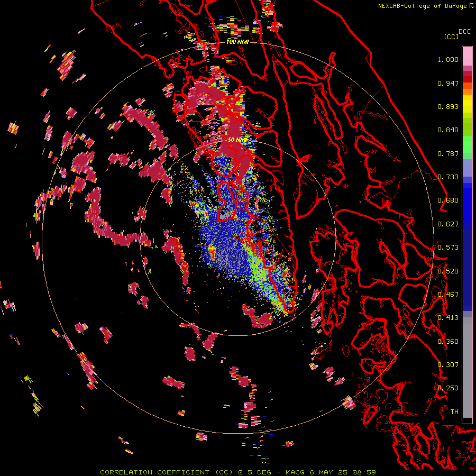Click the 0.307 colorbar label
Viewport: 476px width, 476px height.
(x=448, y=365)
